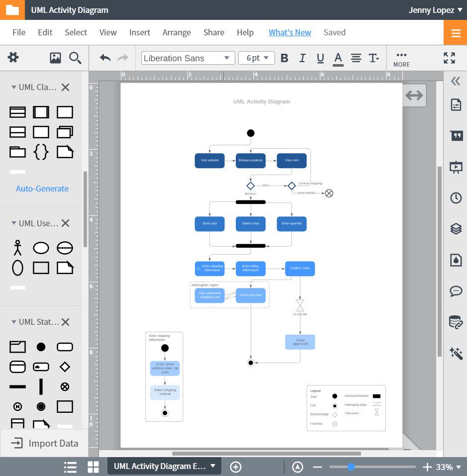The width and height of the screenshot is (467, 476).
Task: Toggle italic formatting
Action: [x=302, y=58]
